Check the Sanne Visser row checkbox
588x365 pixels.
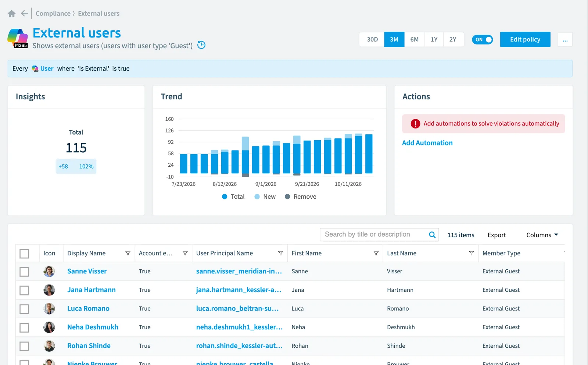point(24,272)
